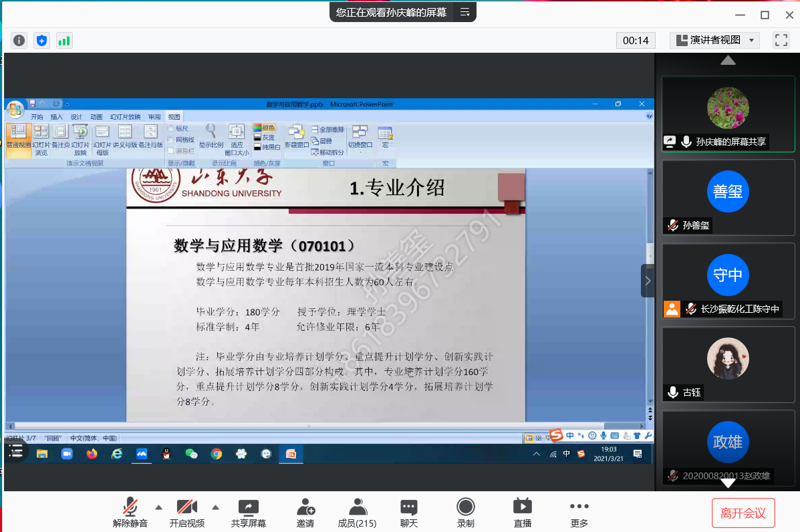Open the 聊天 chat panel
The image size is (800, 532).
408,513
